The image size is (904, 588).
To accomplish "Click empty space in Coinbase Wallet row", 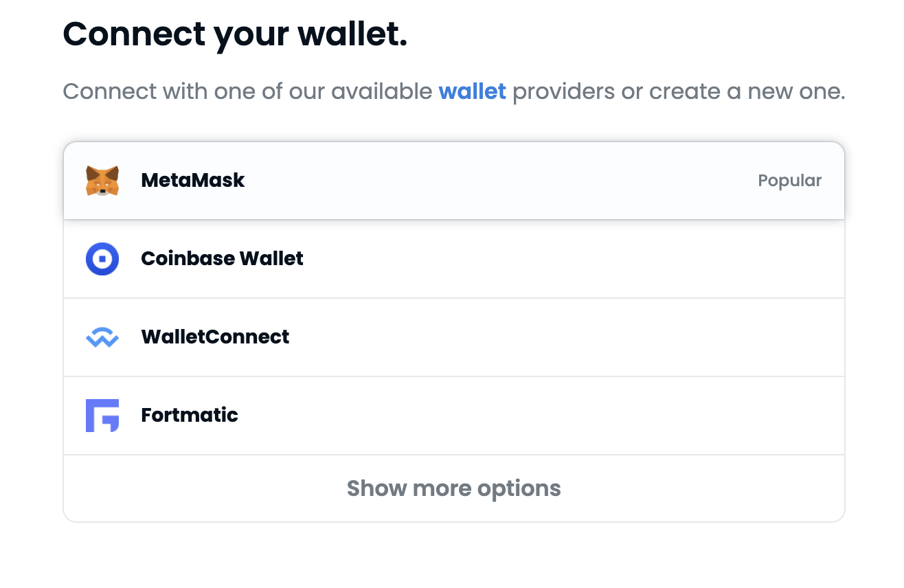I will [x=550, y=259].
